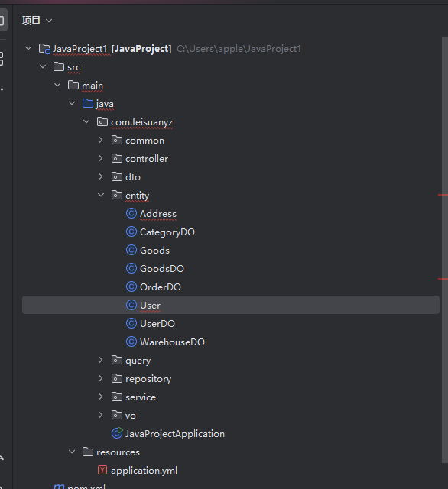The height and width of the screenshot is (489, 448).
Task: Collapse the com.feisuanyz package chevron
Action: point(86,122)
